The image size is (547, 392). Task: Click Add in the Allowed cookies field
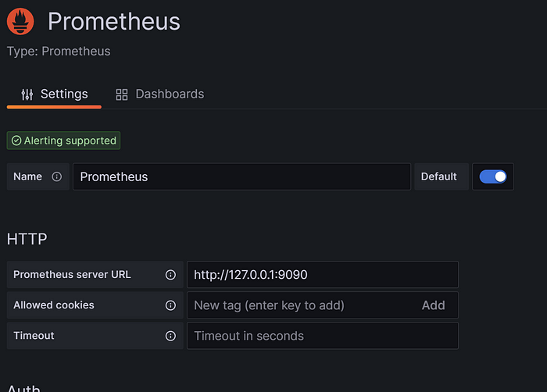433,305
